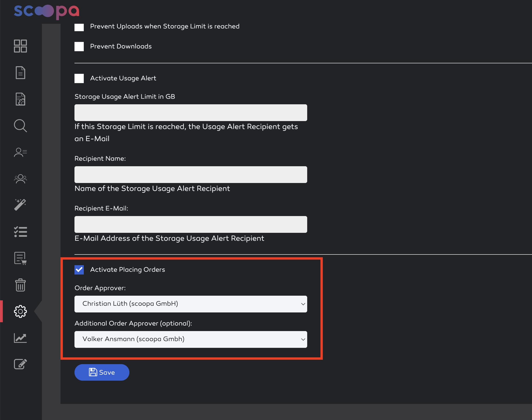Image resolution: width=532 pixels, height=420 pixels.
Task: Open the magic wand icon in sidebar
Action: pyautogui.click(x=20, y=205)
